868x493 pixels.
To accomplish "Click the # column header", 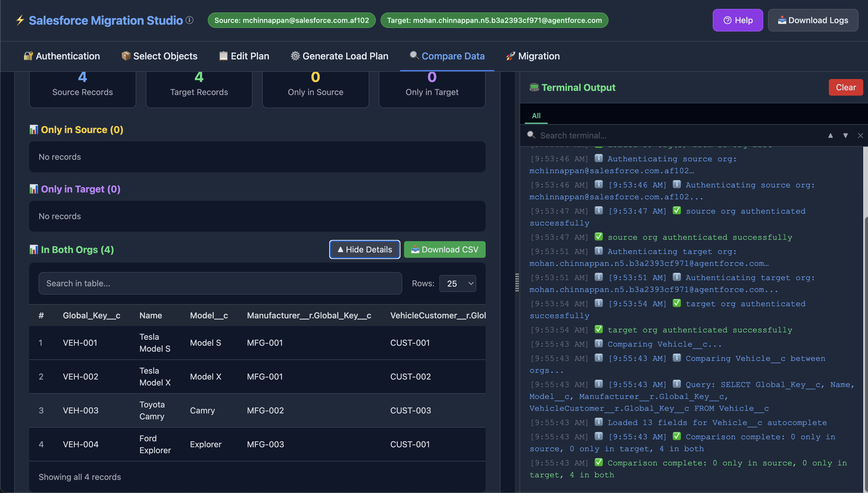I will click(41, 315).
